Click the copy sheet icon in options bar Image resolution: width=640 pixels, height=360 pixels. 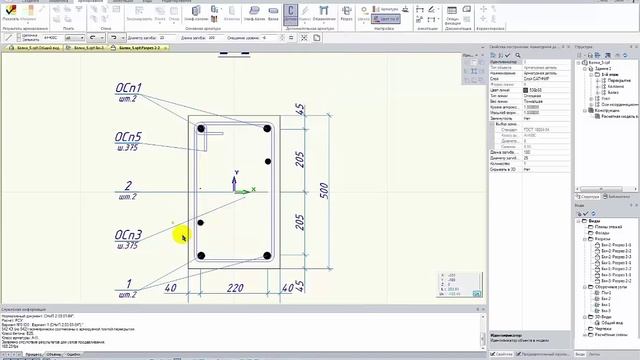tap(317, 38)
